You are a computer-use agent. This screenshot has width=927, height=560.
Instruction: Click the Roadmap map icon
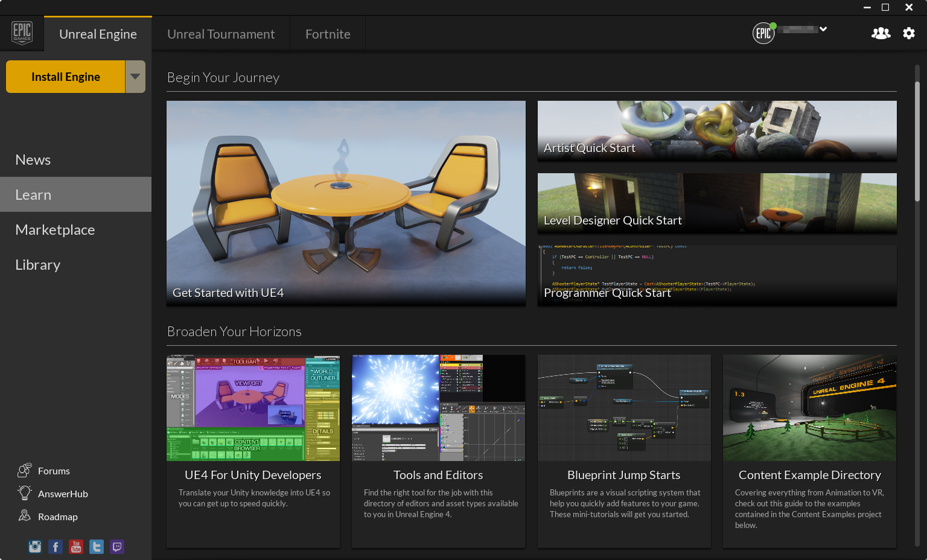coord(25,516)
